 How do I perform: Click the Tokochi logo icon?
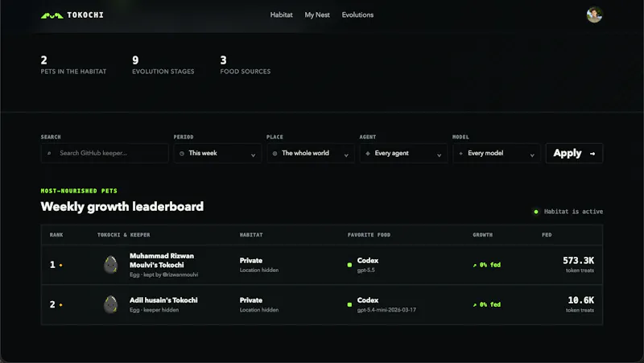(52, 15)
